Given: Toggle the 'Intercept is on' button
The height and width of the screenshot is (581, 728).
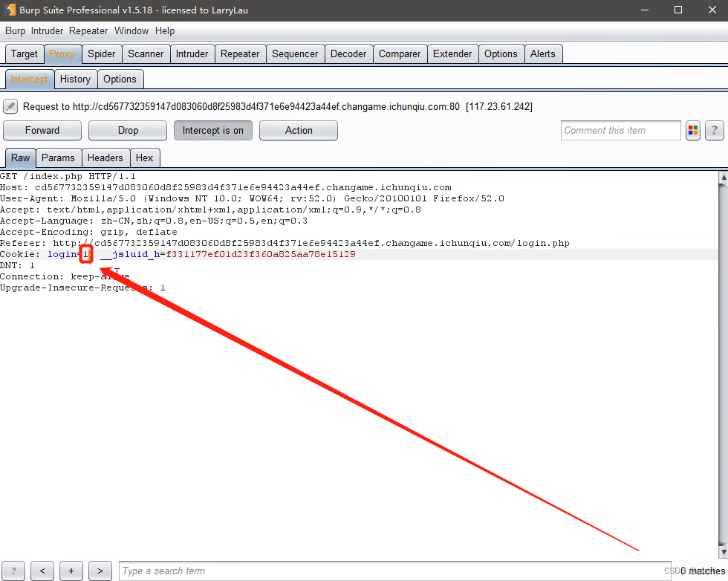Looking at the screenshot, I should pos(212,131).
